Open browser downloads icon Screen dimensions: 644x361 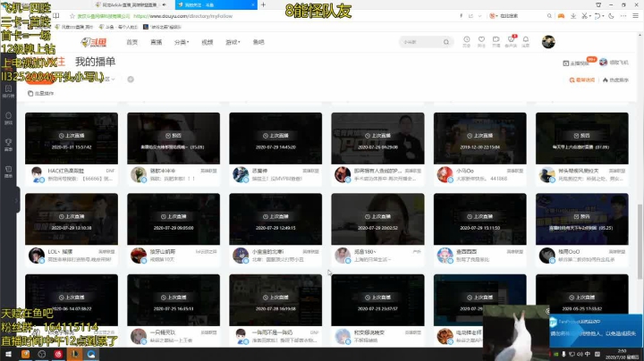pyautogui.click(x=573, y=16)
